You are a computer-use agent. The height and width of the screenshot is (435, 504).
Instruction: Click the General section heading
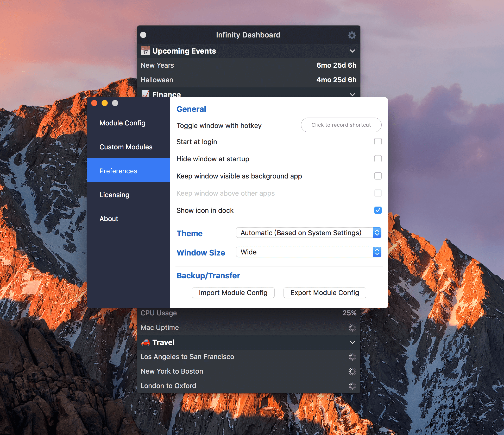[191, 109]
